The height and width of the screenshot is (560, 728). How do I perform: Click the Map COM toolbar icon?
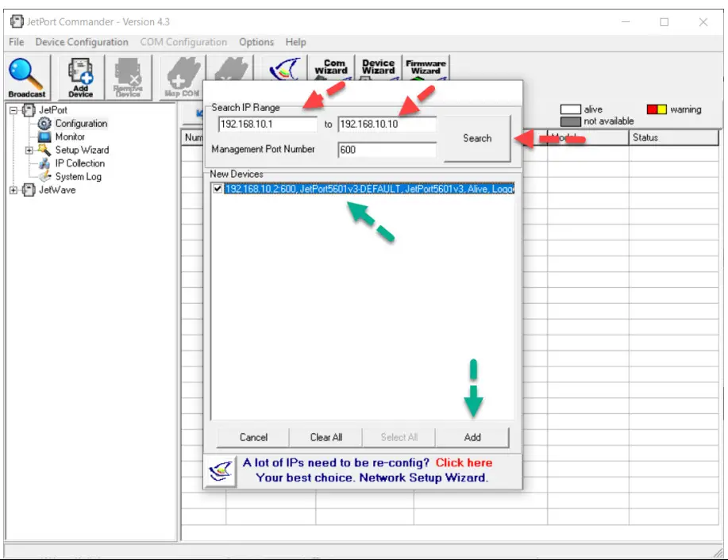[183, 78]
